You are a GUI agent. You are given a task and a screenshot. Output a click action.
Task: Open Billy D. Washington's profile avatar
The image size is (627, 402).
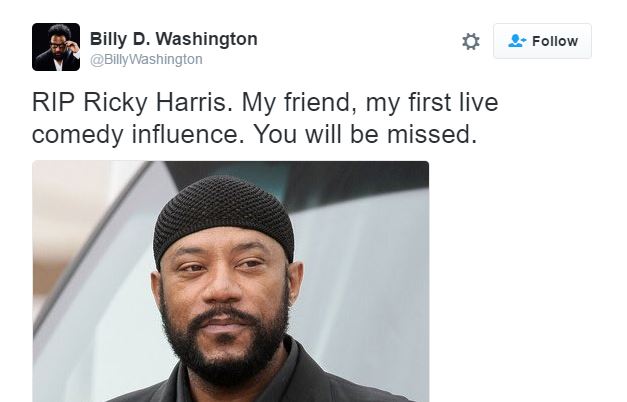[56, 47]
